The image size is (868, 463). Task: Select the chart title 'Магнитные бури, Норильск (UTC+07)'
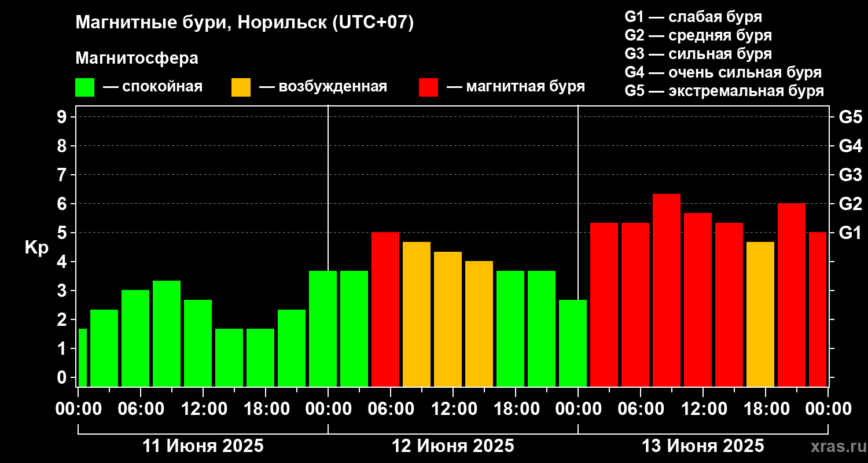[x=245, y=23]
